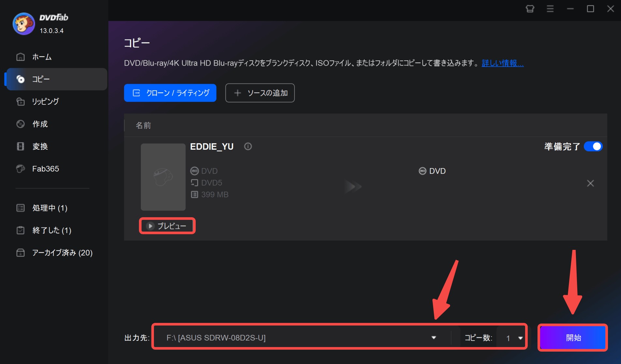Click the version number 13.0.3.4
Image resolution: width=621 pixels, height=364 pixels.
pyautogui.click(x=52, y=31)
